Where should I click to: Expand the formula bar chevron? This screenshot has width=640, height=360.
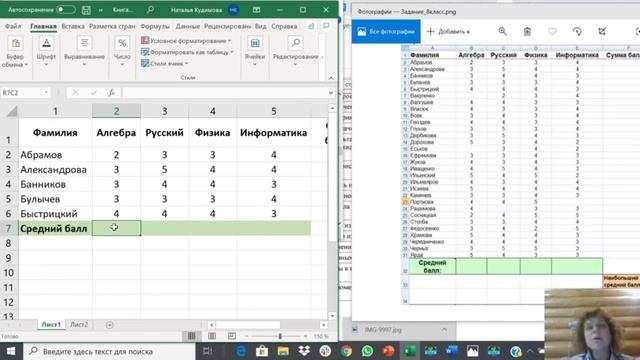[x=331, y=93]
